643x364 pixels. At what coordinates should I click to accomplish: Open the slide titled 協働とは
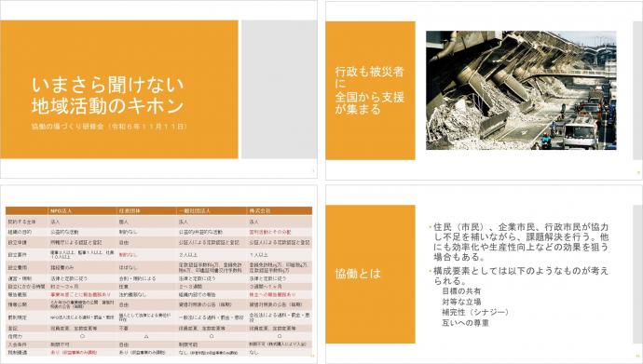tap(484, 274)
